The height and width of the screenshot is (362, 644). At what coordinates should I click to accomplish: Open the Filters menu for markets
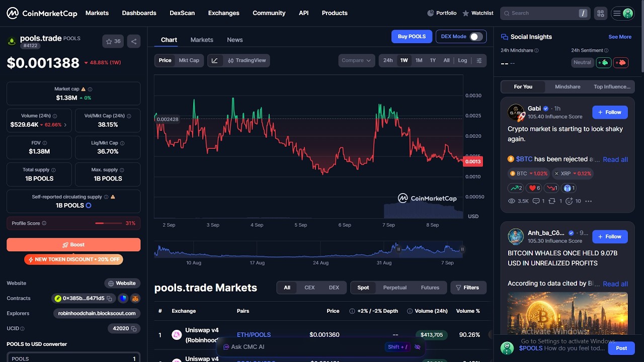pyautogui.click(x=468, y=288)
